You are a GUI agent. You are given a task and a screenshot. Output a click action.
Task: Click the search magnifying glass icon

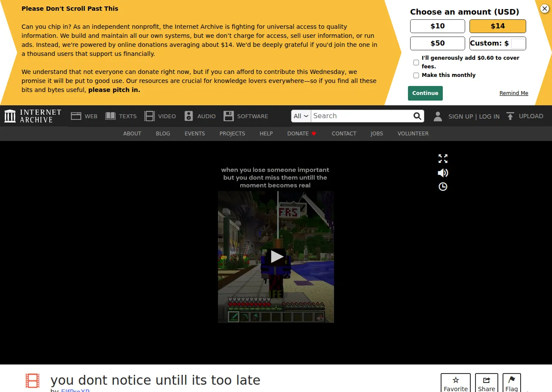[417, 116]
